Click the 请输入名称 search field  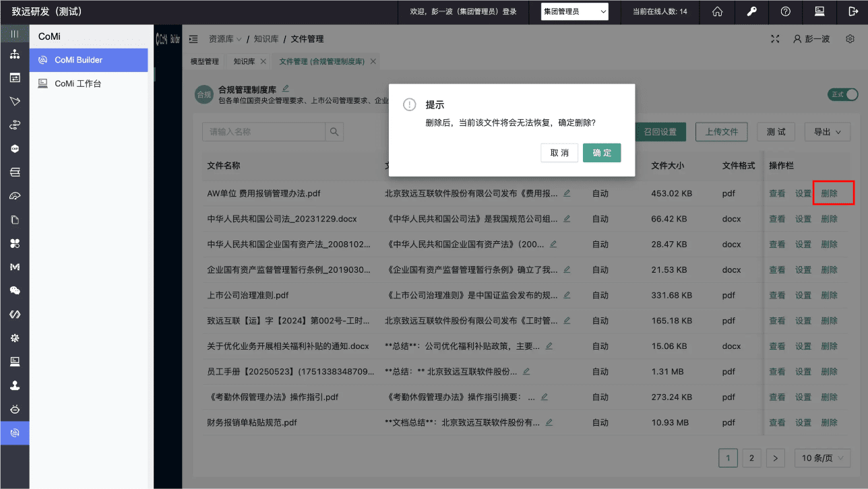(264, 132)
